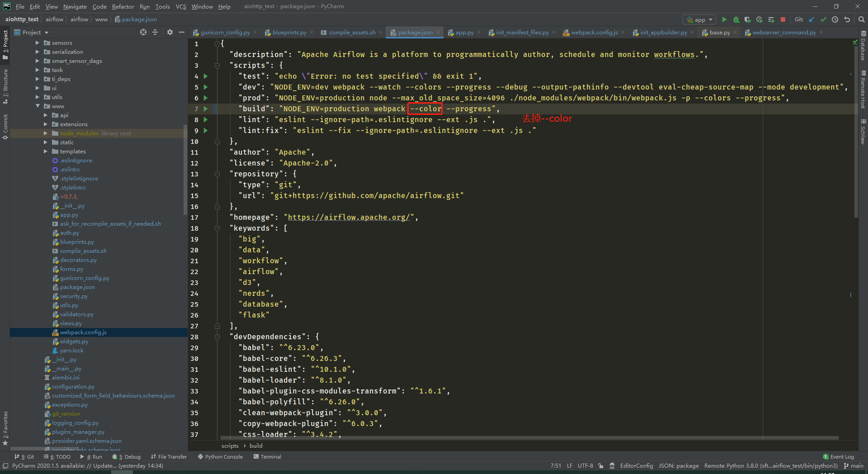Open the Terminal tool window

click(x=267, y=457)
